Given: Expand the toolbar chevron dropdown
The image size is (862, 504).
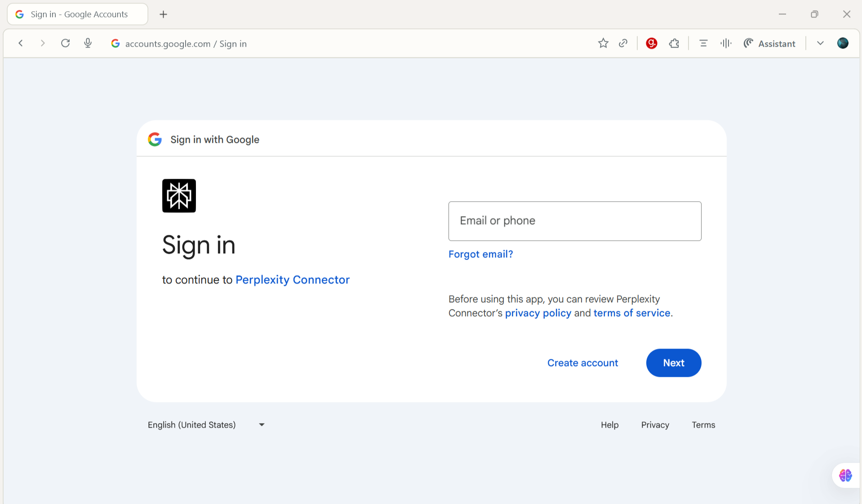Looking at the screenshot, I should 820,43.
